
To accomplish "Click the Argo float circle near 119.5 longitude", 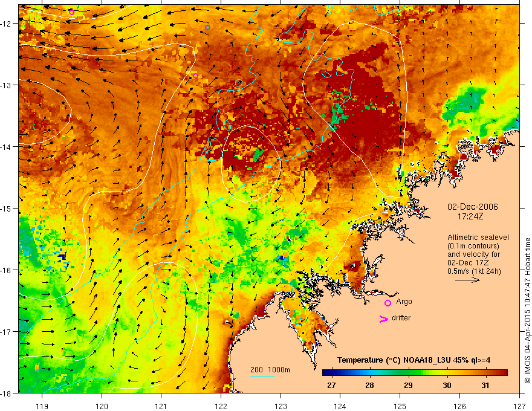I will point(71,13).
